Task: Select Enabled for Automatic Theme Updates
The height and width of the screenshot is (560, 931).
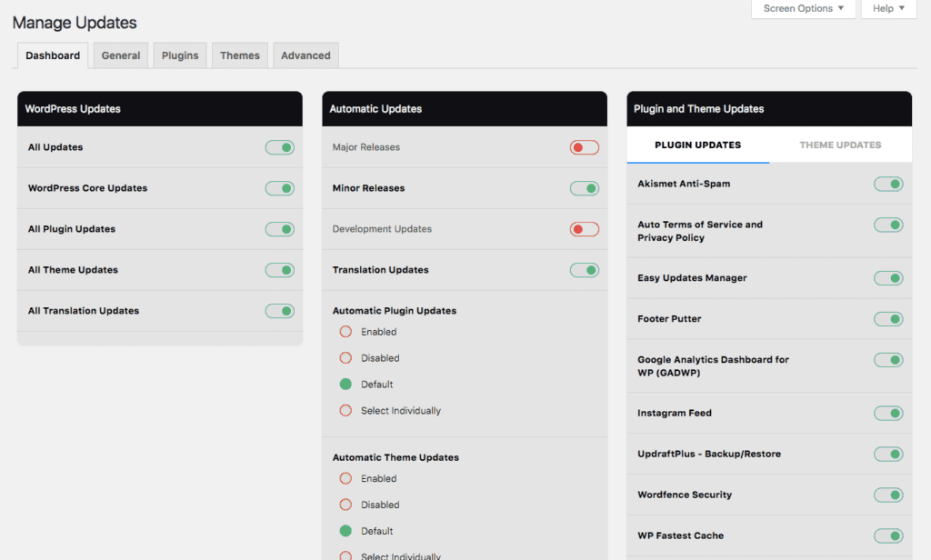Action: tap(345, 478)
